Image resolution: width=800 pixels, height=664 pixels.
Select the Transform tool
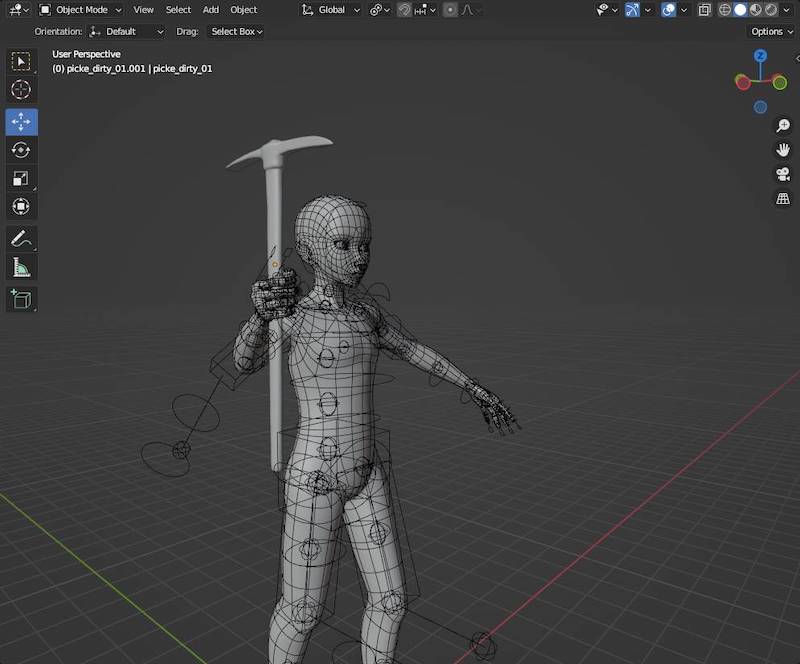[21, 207]
